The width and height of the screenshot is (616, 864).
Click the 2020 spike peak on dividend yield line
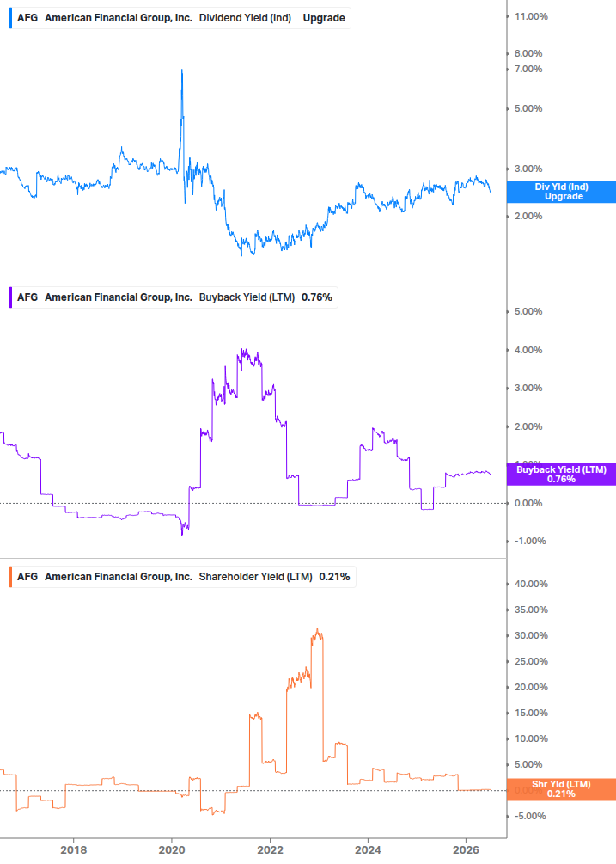pyautogui.click(x=182, y=70)
